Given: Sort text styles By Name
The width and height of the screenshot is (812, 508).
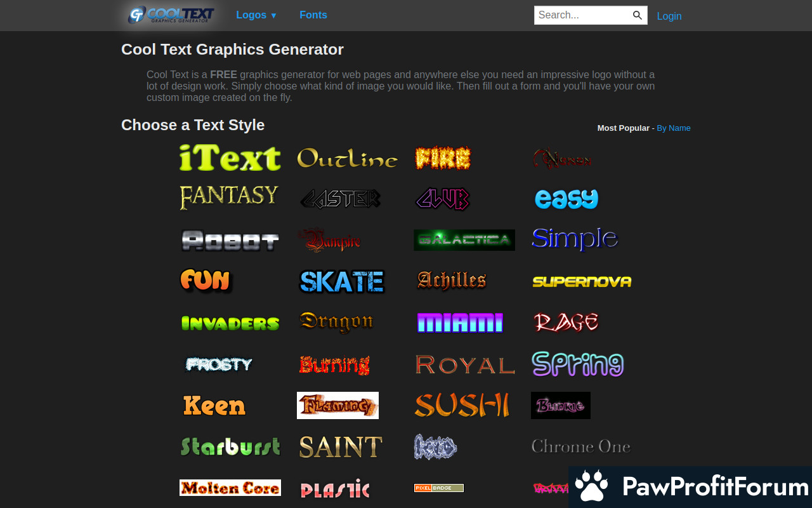Looking at the screenshot, I should coord(673,128).
